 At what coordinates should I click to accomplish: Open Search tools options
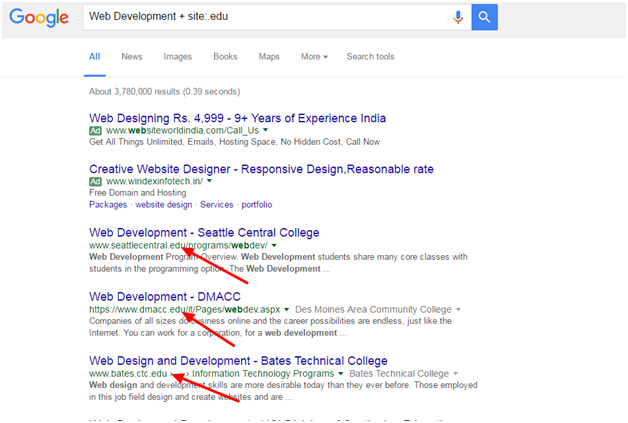370,57
